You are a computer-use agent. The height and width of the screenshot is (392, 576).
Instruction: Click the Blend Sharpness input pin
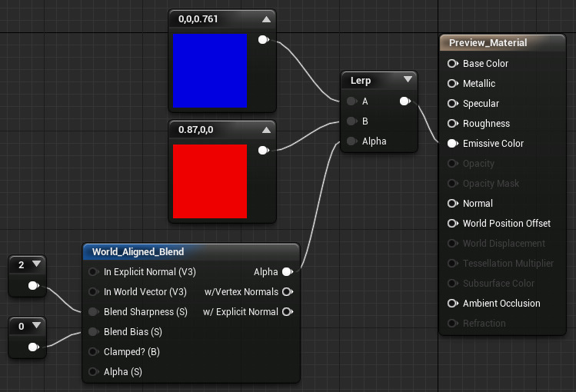point(93,312)
